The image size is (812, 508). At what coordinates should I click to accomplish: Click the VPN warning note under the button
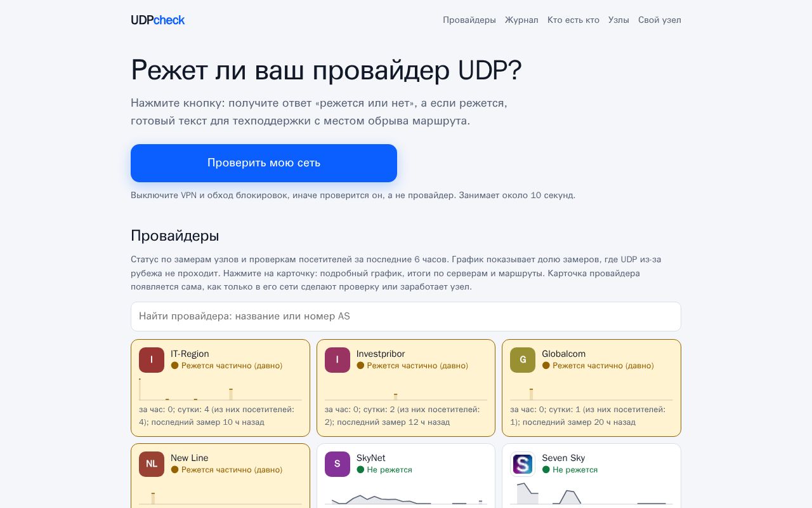click(x=353, y=196)
